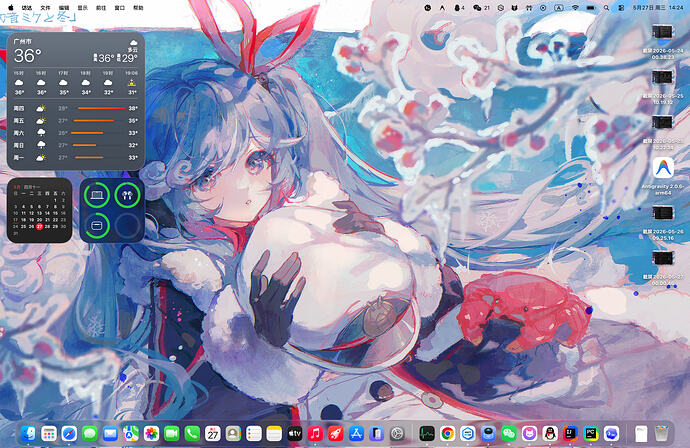Open System Settings gear in Dock
The height and width of the screenshot is (448, 690).
(397, 434)
